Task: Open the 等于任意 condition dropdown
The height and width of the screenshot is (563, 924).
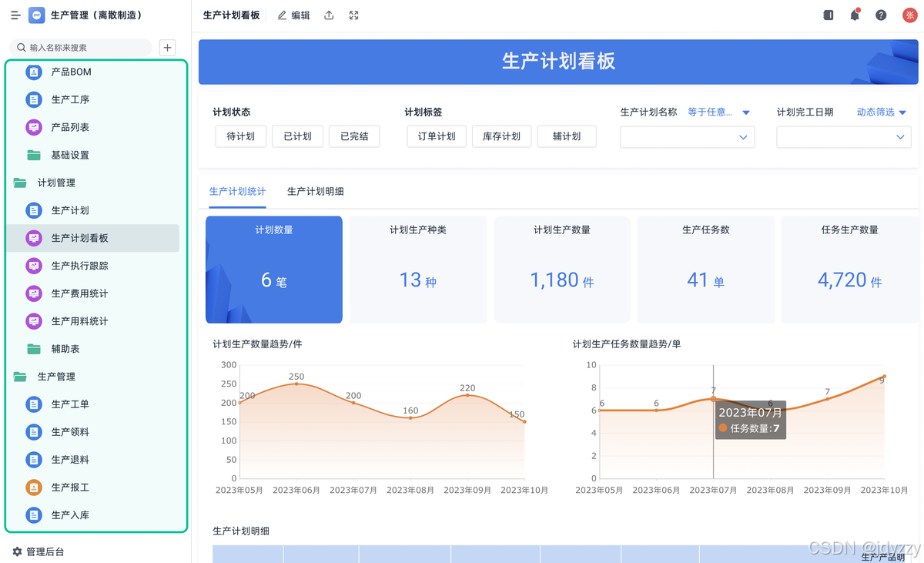Action: [718, 112]
